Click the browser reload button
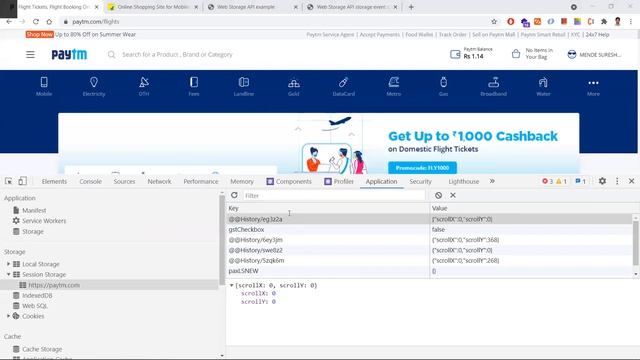 coord(36,22)
